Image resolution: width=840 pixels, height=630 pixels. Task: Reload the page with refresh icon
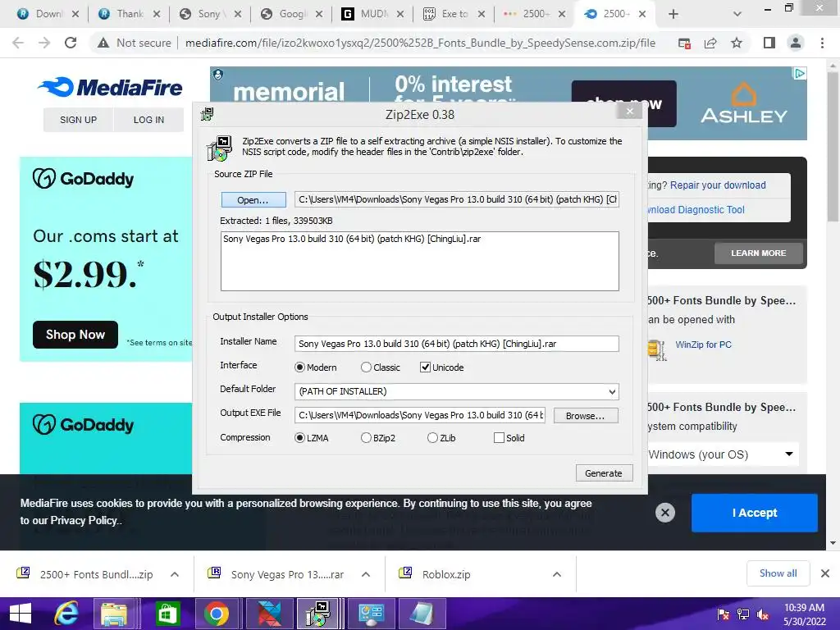tap(71, 43)
